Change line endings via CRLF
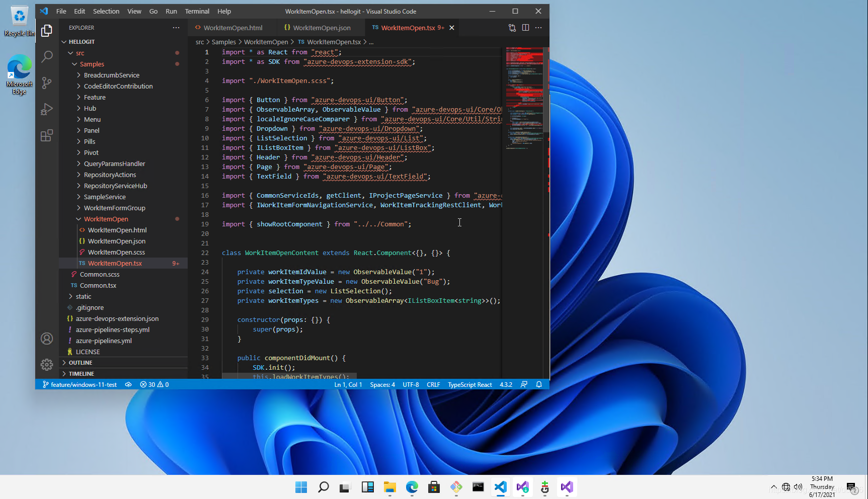 [x=433, y=384]
